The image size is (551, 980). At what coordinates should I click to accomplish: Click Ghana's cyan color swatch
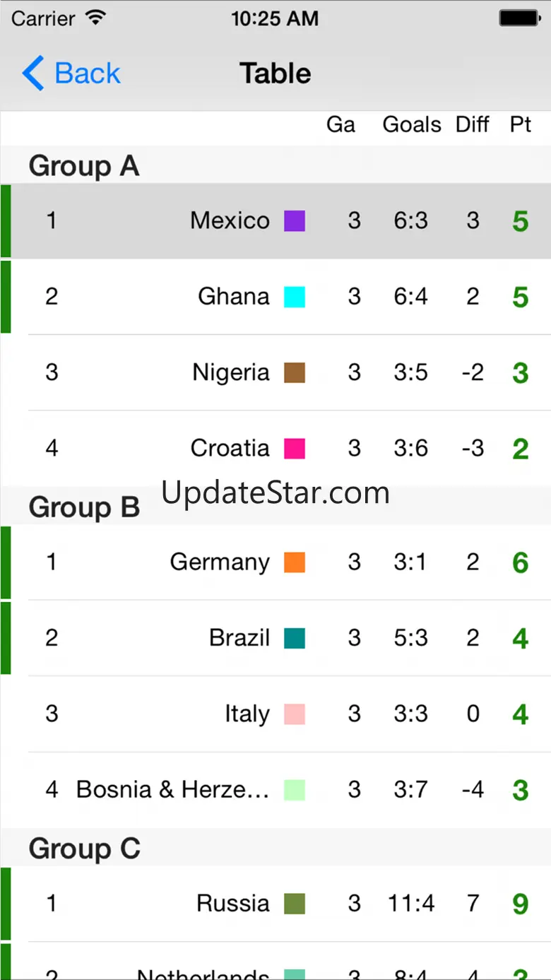click(295, 297)
